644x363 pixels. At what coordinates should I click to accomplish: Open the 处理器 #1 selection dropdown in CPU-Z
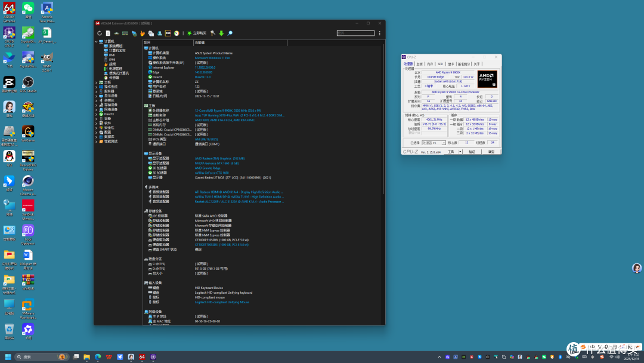pos(434,143)
